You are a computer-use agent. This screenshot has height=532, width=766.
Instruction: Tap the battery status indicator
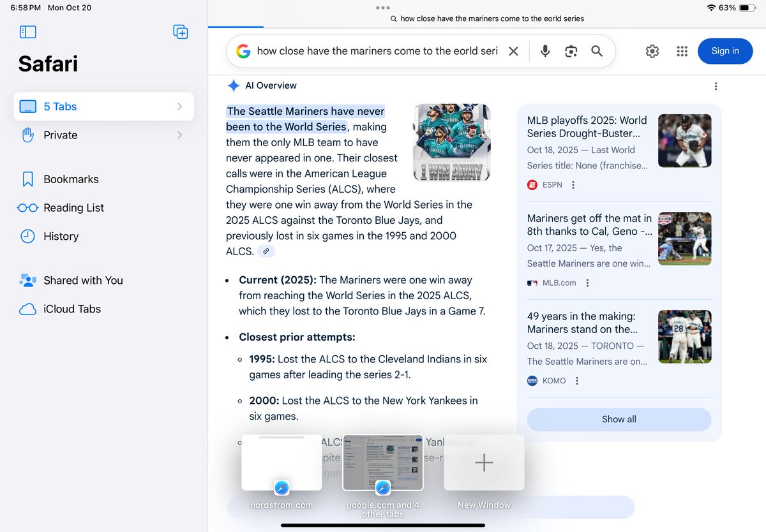(x=747, y=8)
